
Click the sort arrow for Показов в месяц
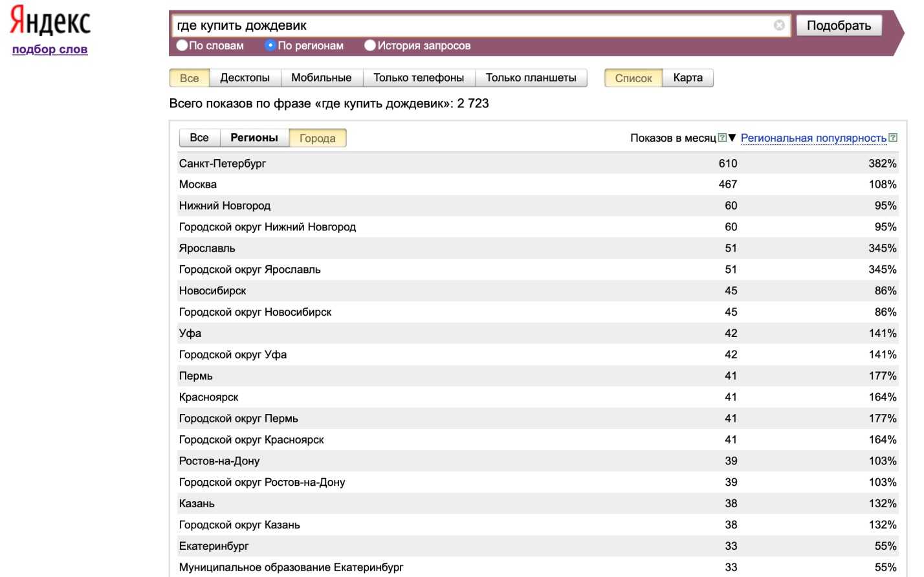click(732, 138)
